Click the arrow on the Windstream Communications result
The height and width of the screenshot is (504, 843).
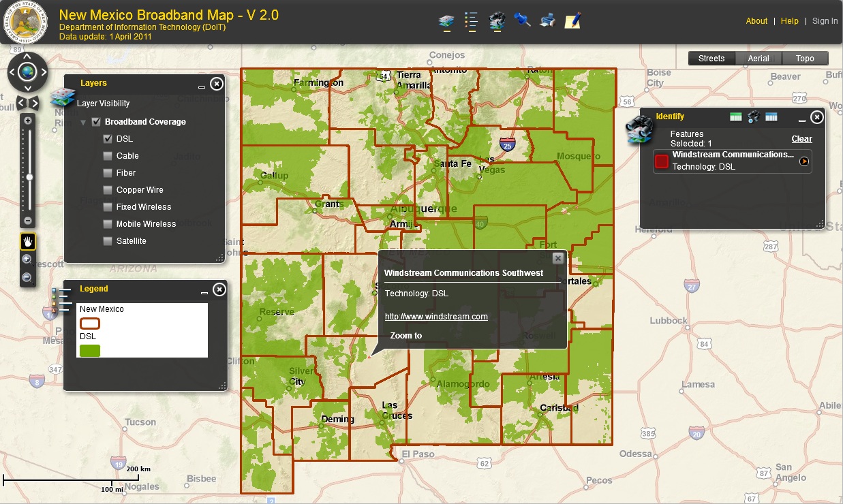tap(804, 161)
